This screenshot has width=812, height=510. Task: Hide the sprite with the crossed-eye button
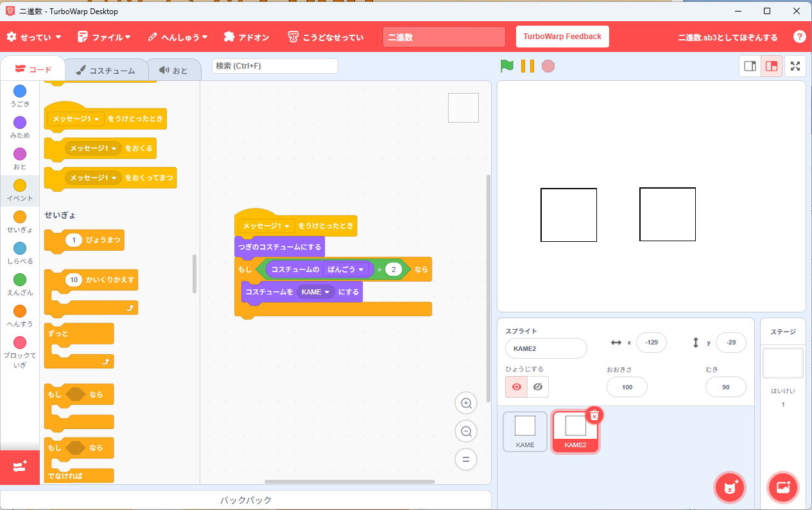click(x=538, y=387)
